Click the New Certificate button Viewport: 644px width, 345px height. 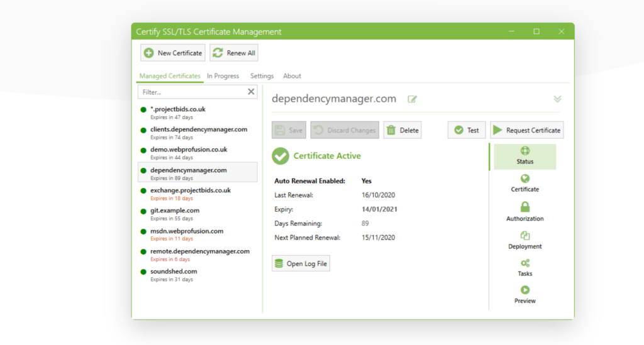(173, 53)
